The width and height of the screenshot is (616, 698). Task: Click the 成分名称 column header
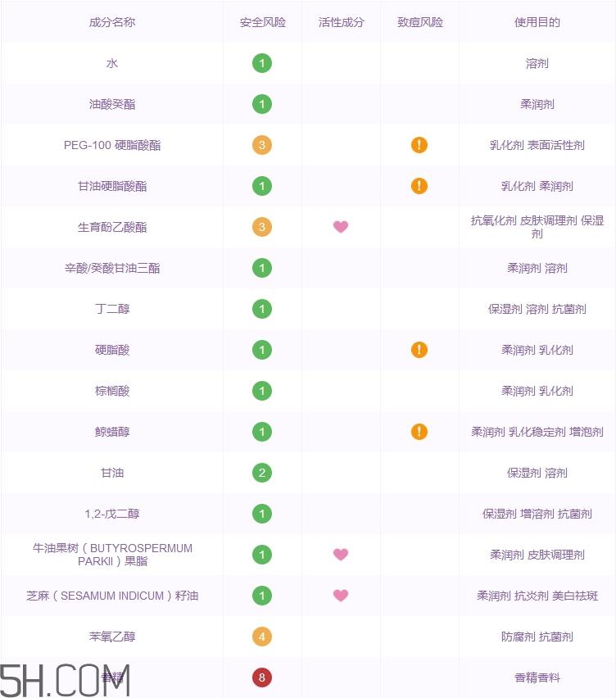(x=112, y=22)
